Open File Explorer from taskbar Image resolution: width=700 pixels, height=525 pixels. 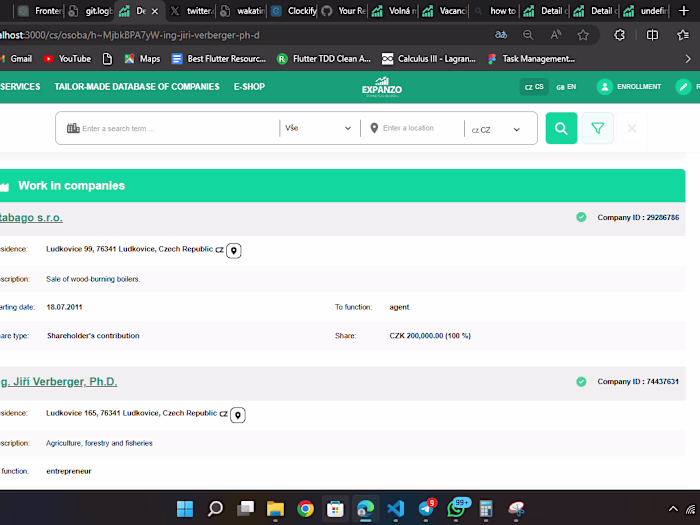pyautogui.click(x=275, y=508)
